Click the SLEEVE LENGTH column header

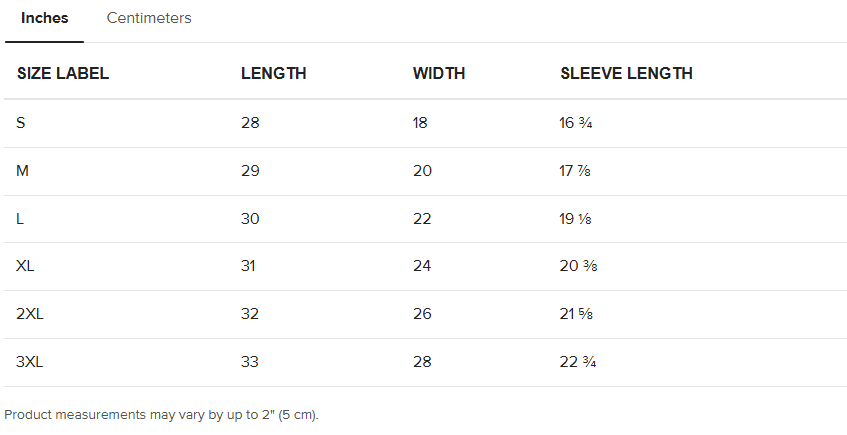click(626, 73)
